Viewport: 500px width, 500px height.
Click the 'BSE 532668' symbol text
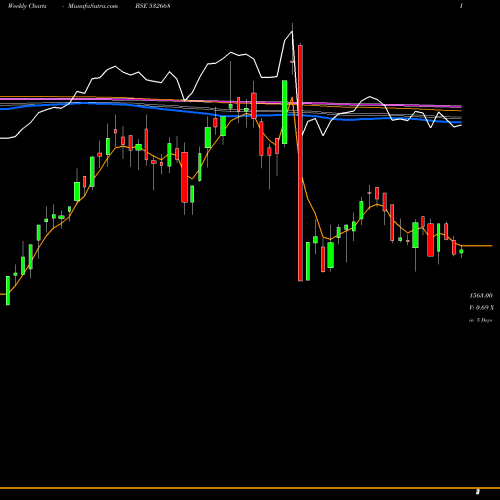coord(153,6)
